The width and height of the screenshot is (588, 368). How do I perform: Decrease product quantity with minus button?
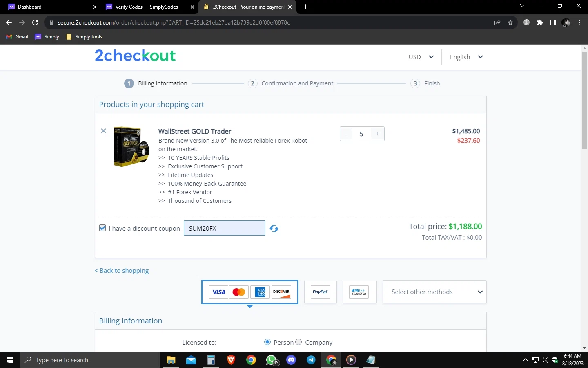click(x=346, y=134)
